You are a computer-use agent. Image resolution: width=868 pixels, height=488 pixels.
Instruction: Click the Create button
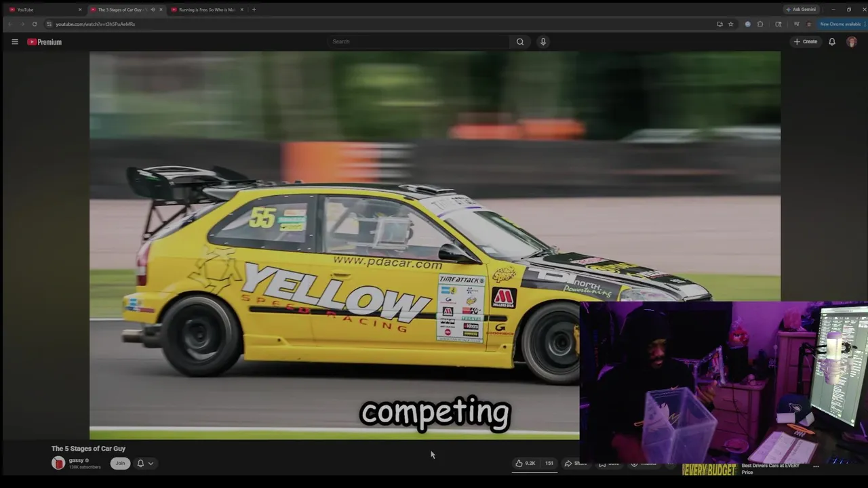click(x=806, y=41)
